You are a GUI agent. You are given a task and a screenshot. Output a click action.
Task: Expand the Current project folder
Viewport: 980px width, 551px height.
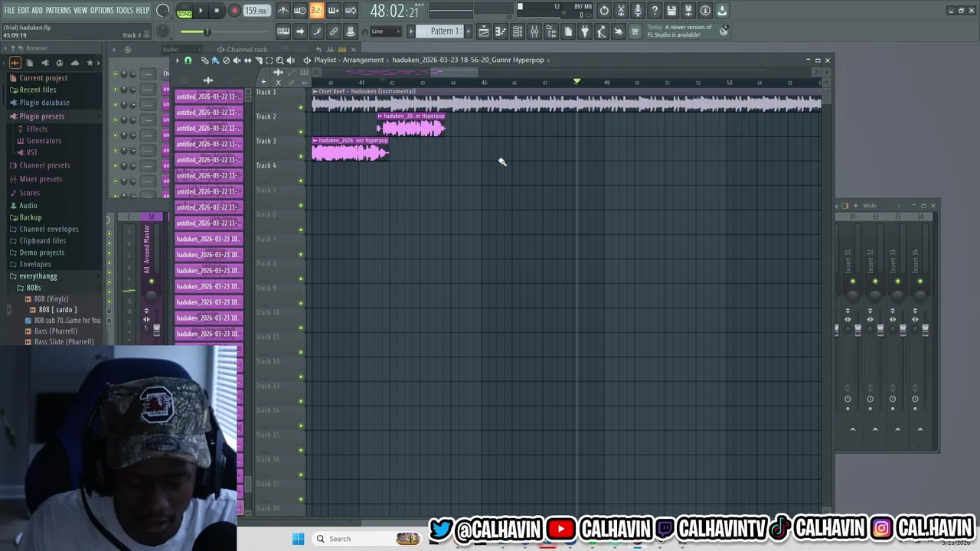point(43,78)
